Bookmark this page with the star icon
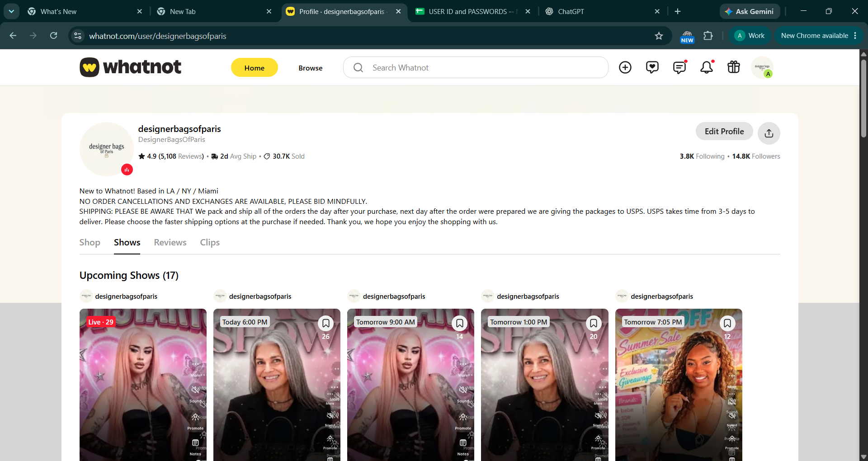Viewport: 868px width, 461px height. (659, 36)
